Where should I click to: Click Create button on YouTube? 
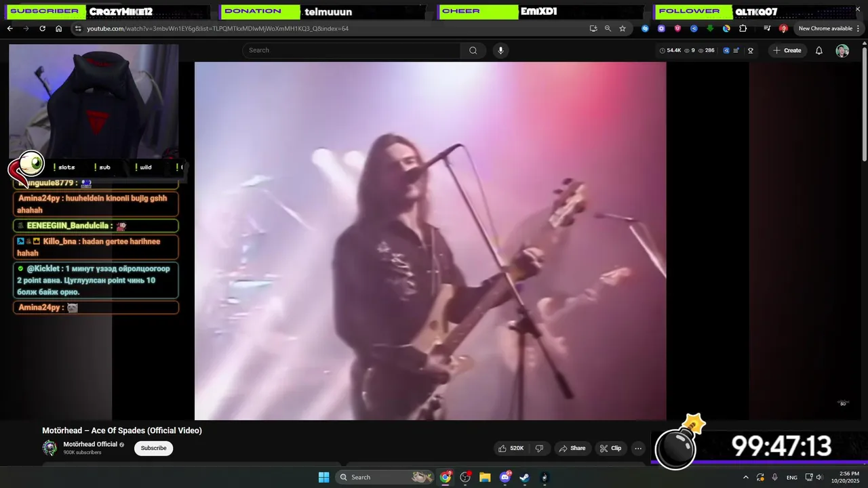pos(787,50)
